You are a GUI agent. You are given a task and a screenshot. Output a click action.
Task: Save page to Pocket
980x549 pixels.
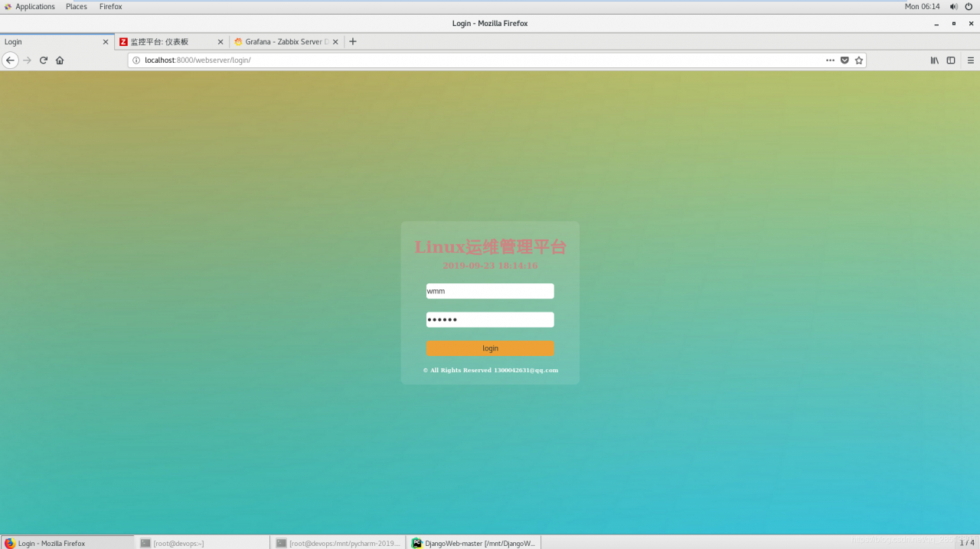(844, 60)
